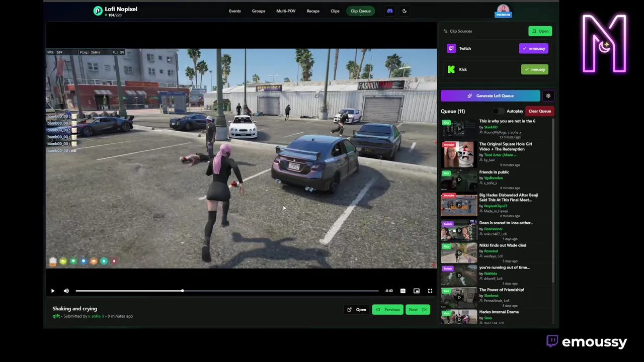Play 'The Power of Friendship!' thumbnail
The width and height of the screenshot is (644, 362).
click(459, 298)
